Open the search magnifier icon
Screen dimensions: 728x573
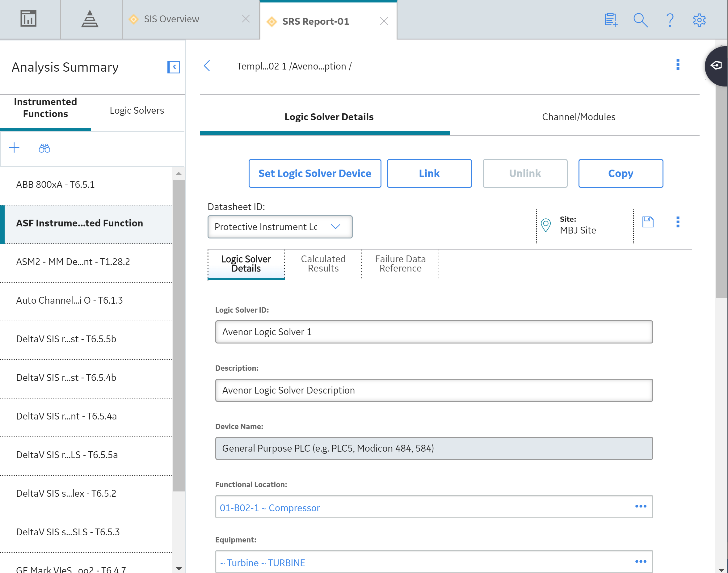click(641, 20)
